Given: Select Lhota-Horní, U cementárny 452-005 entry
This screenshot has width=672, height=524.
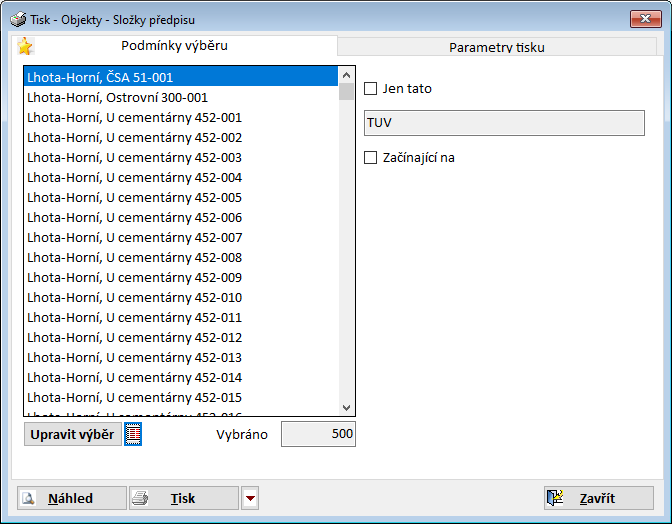Looking at the screenshot, I should tap(134, 197).
